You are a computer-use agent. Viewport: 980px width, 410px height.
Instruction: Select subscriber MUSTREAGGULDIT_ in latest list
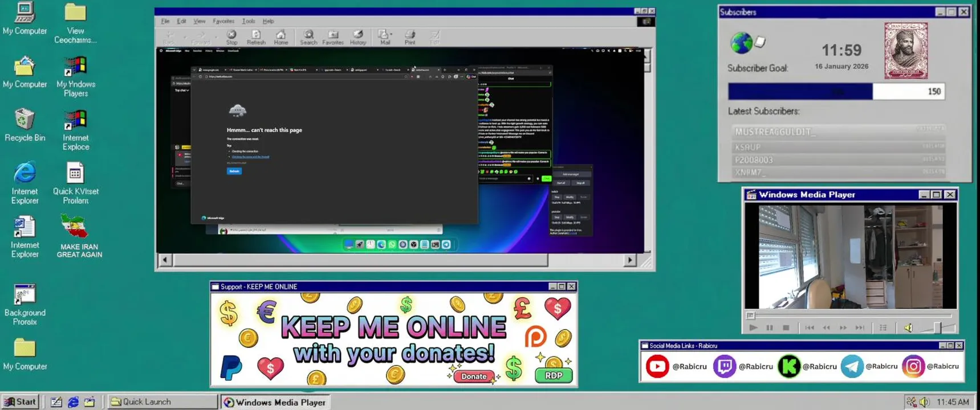(838, 132)
